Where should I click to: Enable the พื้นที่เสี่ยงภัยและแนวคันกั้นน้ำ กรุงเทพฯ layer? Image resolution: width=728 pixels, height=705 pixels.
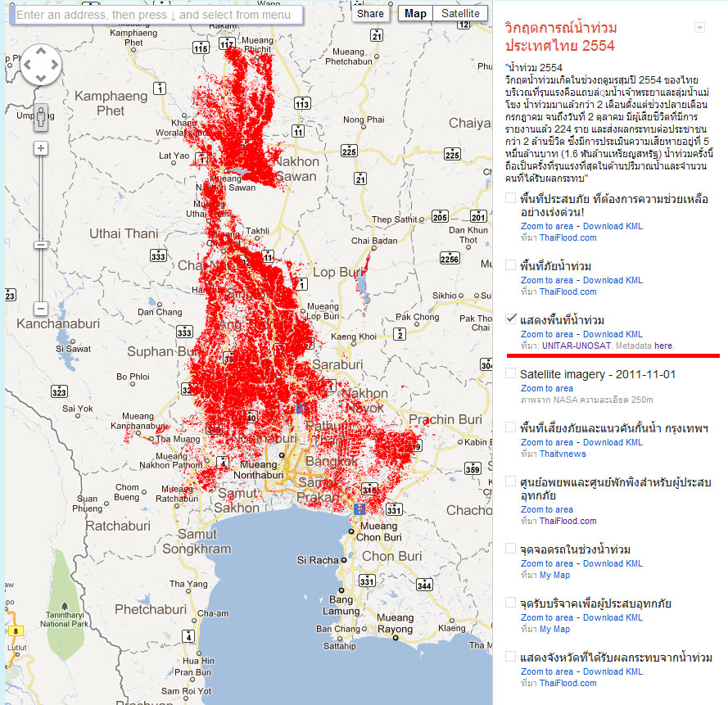[x=510, y=427]
